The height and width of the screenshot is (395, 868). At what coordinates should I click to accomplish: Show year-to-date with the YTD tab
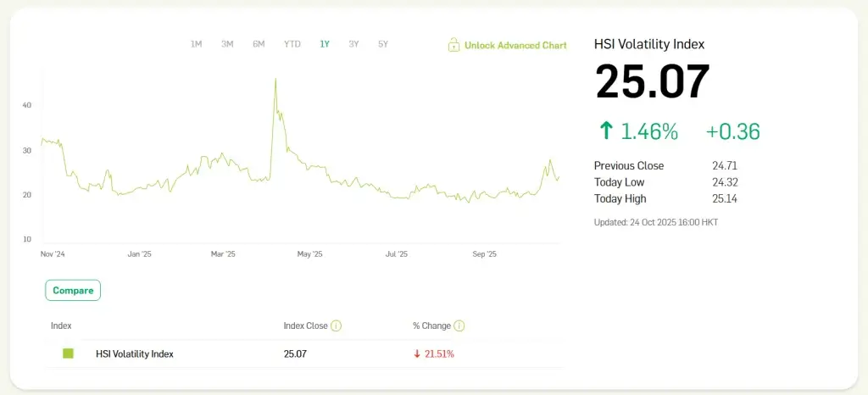pos(292,44)
